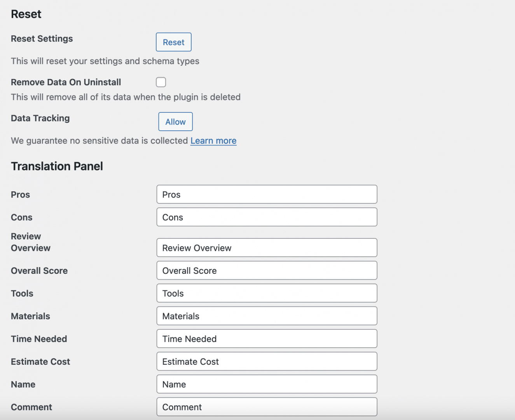Click the 'This will reset your settings' description
This screenshot has height=420, width=515.
(x=105, y=61)
